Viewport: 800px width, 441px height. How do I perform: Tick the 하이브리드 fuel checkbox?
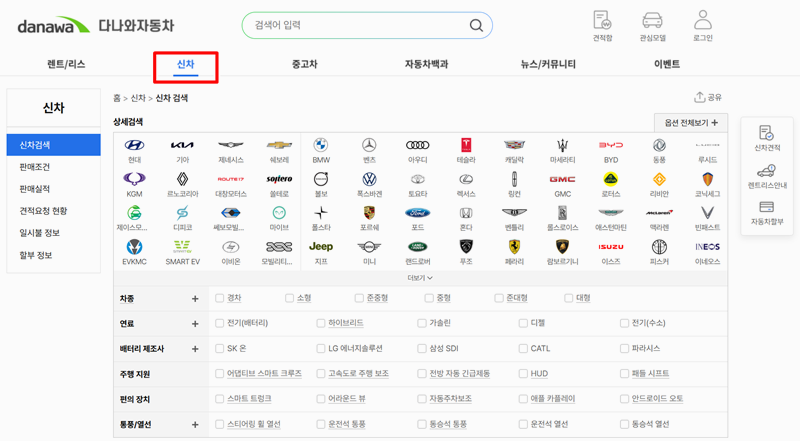[320, 323]
